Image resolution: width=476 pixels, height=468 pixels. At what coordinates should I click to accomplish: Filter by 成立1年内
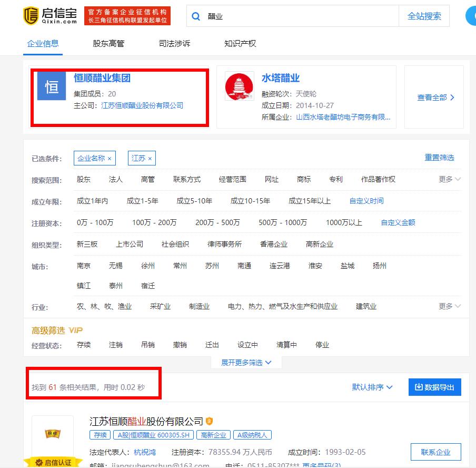[x=92, y=201]
